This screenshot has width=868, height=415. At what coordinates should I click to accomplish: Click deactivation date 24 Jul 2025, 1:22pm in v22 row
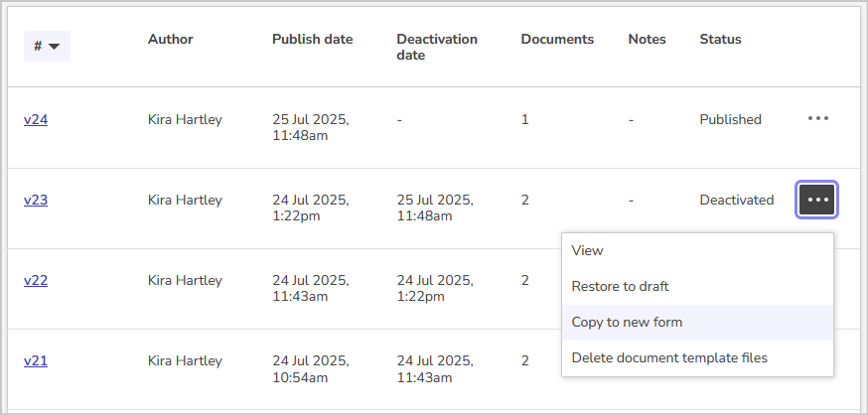point(435,288)
